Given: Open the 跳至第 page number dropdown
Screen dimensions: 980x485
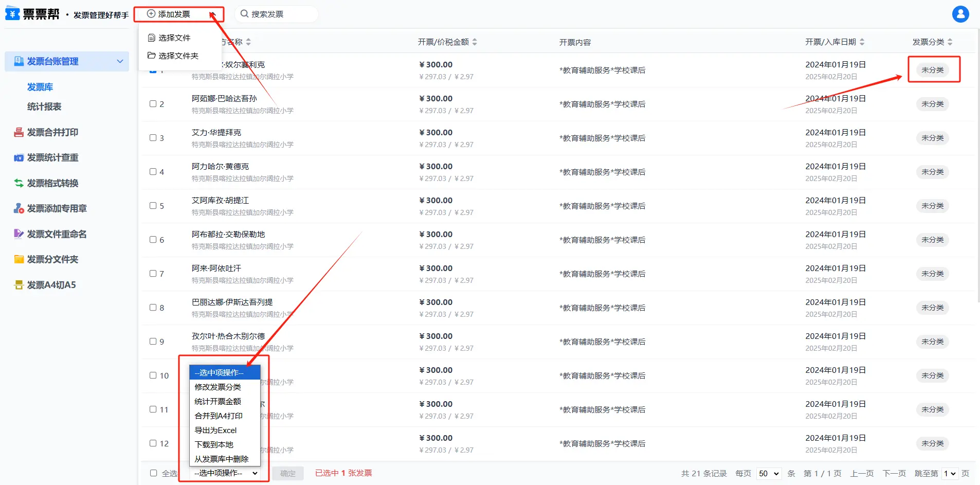Looking at the screenshot, I should coord(949,473).
